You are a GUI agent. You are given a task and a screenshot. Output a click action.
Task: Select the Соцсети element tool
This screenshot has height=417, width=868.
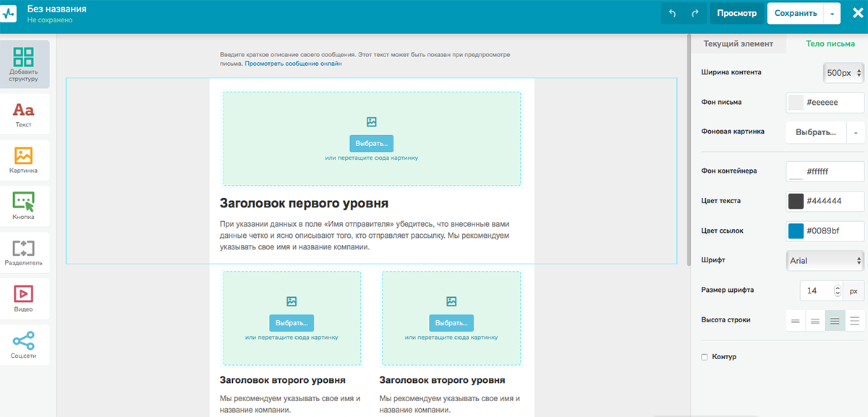(x=25, y=340)
